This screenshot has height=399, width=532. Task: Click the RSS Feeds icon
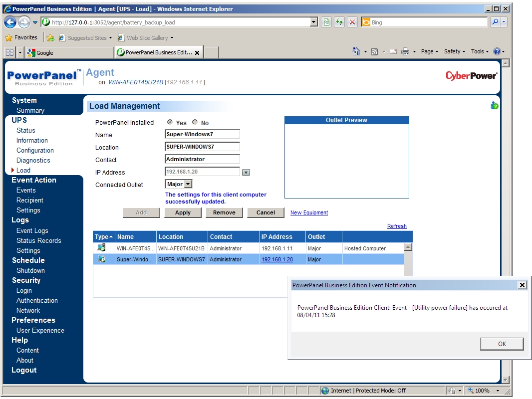[x=374, y=51]
